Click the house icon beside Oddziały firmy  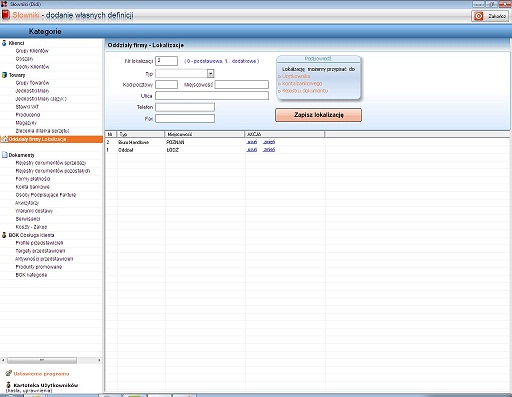click(x=4, y=139)
